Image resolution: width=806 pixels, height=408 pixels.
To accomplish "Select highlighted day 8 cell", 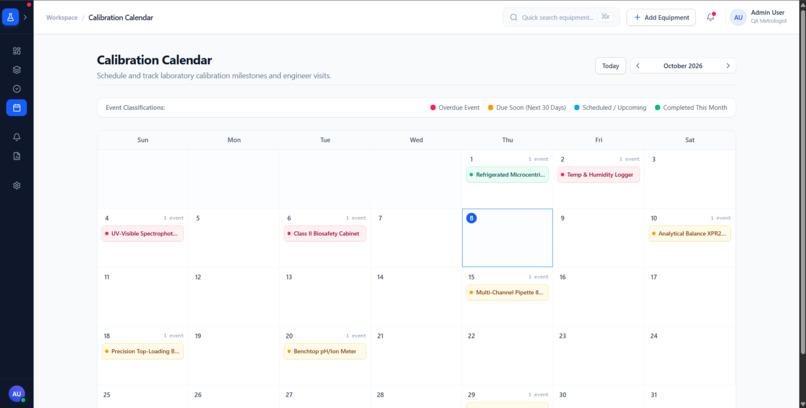I will pos(507,238).
